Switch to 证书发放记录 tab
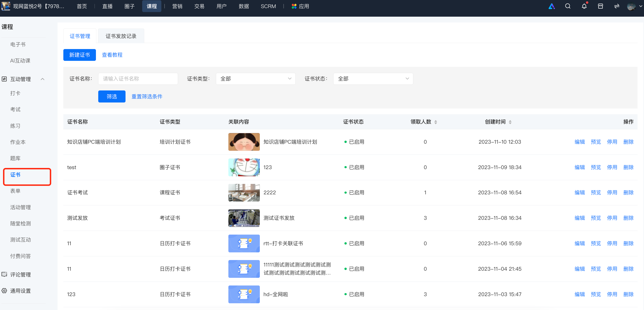 tap(121, 36)
